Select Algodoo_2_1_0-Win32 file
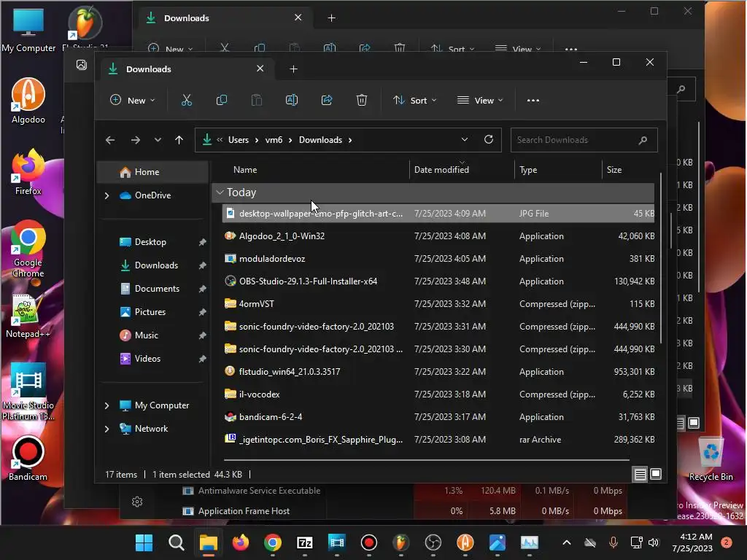This screenshot has width=747, height=560. pos(438,236)
